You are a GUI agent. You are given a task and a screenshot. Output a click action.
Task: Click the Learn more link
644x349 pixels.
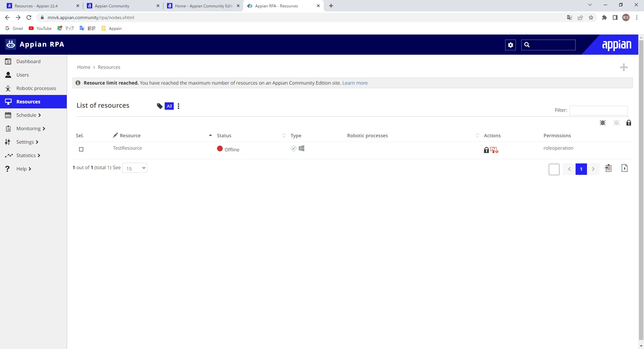(x=355, y=83)
